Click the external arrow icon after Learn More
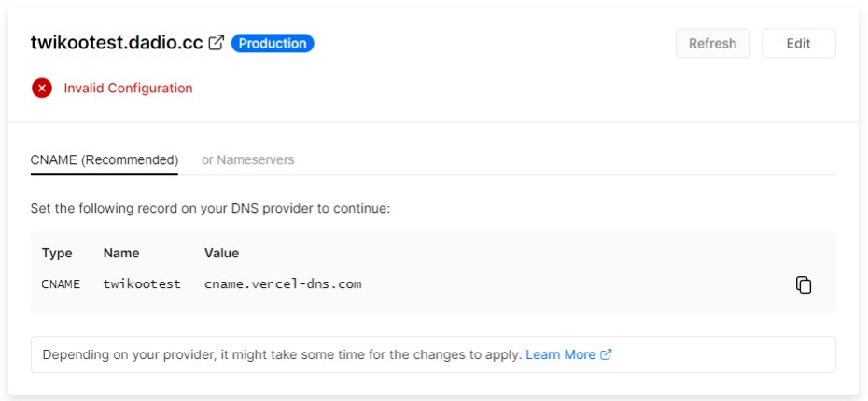Viewport: 868px width, 401px height. click(606, 354)
